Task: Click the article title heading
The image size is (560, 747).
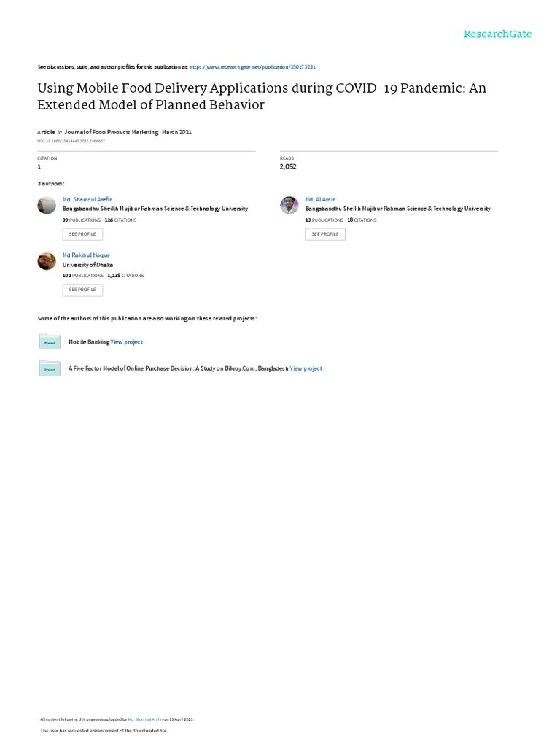Action: pos(261,96)
